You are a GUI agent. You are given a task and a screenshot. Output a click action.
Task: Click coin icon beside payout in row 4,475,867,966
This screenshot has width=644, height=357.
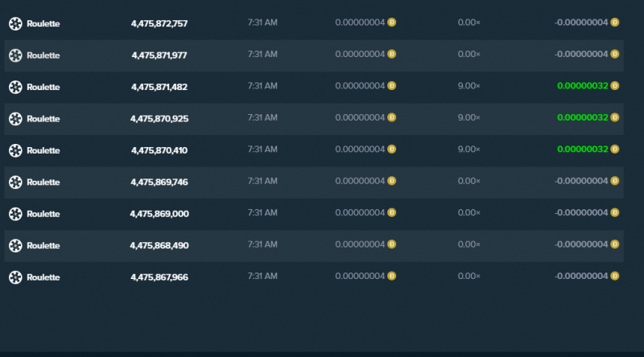point(615,276)
